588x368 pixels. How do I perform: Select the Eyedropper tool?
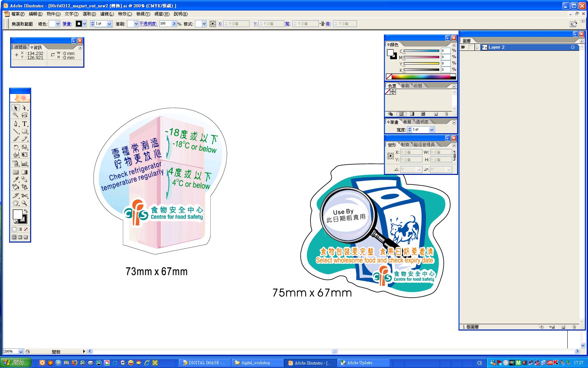[15, 179]
